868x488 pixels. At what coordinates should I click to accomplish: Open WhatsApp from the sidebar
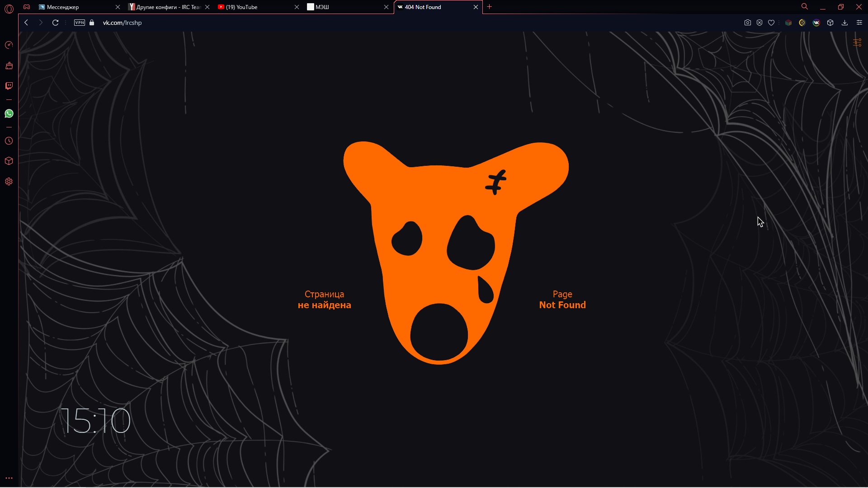tap(9, 113)
